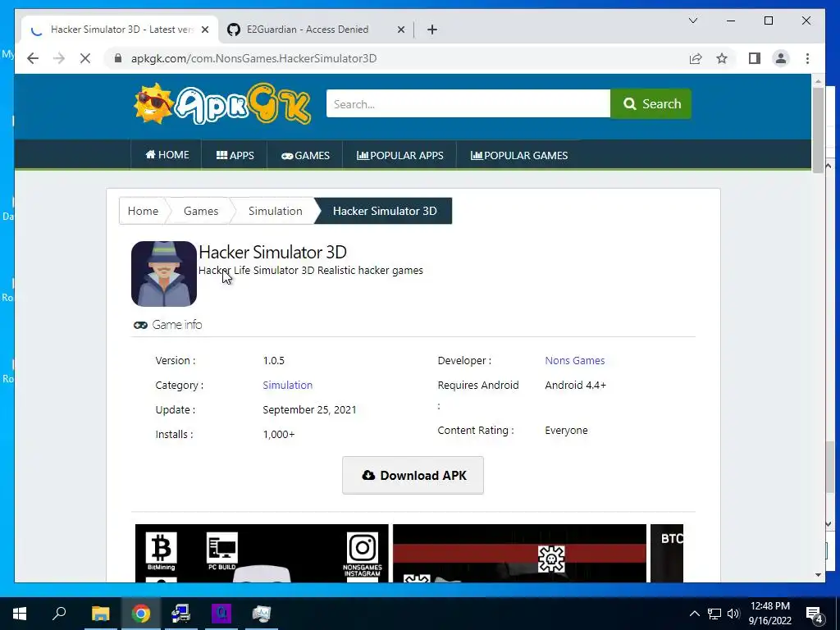Click the network tray icon
840x630 pixels.
click(714, 614)
